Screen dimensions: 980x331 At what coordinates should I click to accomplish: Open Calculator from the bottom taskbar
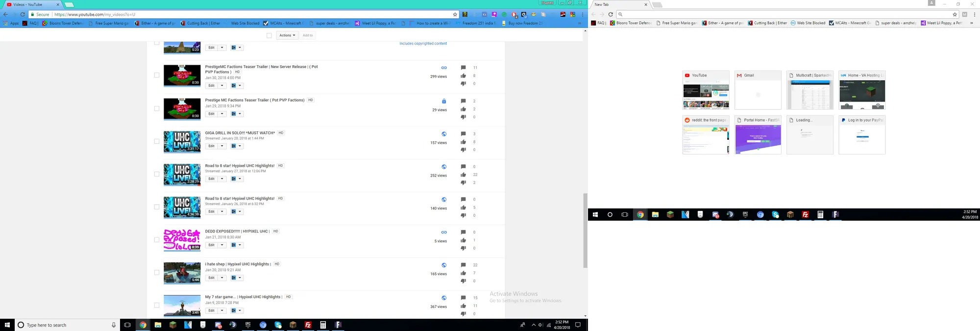323,325
